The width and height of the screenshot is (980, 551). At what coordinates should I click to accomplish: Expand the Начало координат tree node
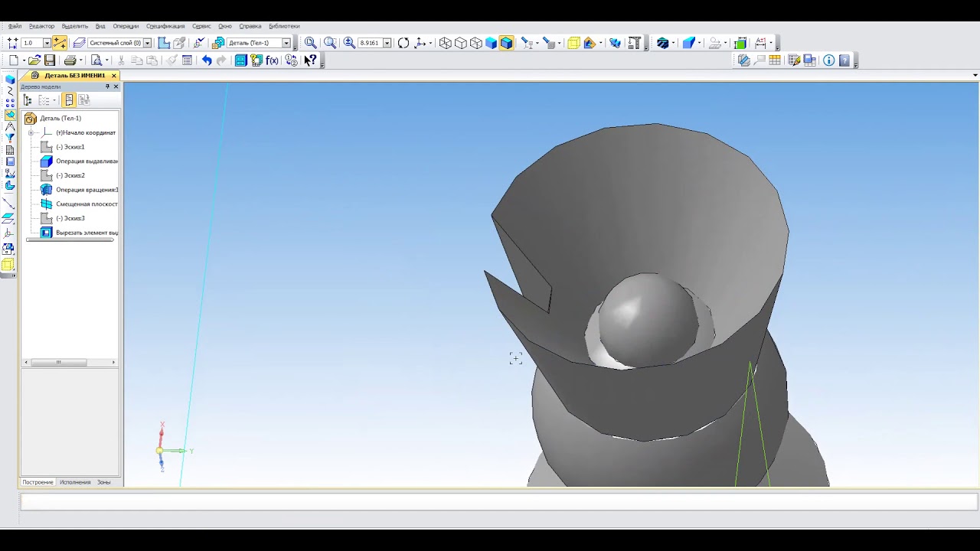pos(31,132)
